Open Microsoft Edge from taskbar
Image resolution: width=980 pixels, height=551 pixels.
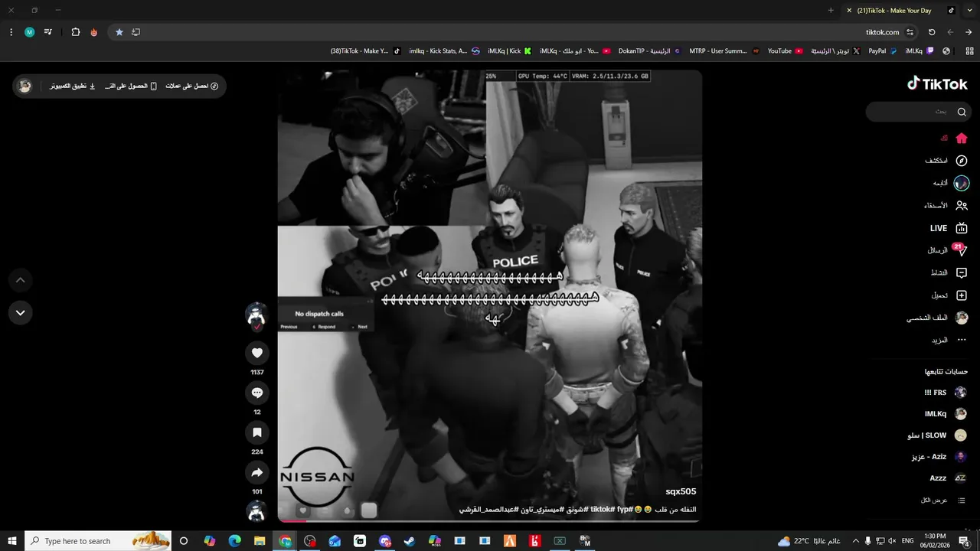click(235, 541)
